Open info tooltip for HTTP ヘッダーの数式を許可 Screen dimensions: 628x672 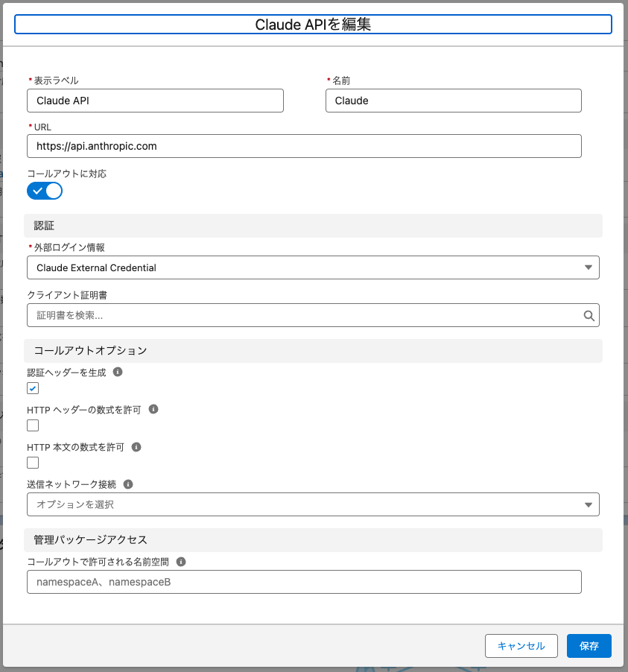[153, 409]
